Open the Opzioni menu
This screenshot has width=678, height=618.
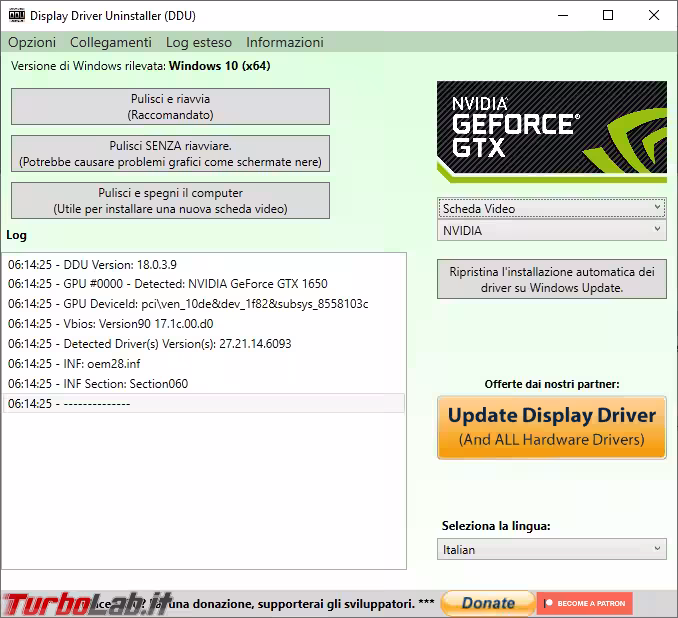pos(32,42)
